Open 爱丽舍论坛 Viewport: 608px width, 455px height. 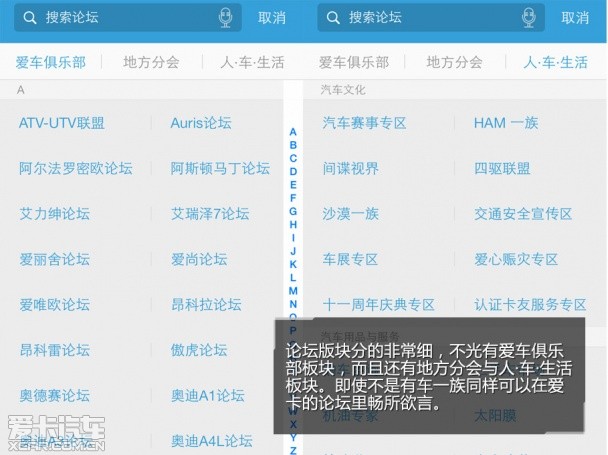(x=55, y=260)
